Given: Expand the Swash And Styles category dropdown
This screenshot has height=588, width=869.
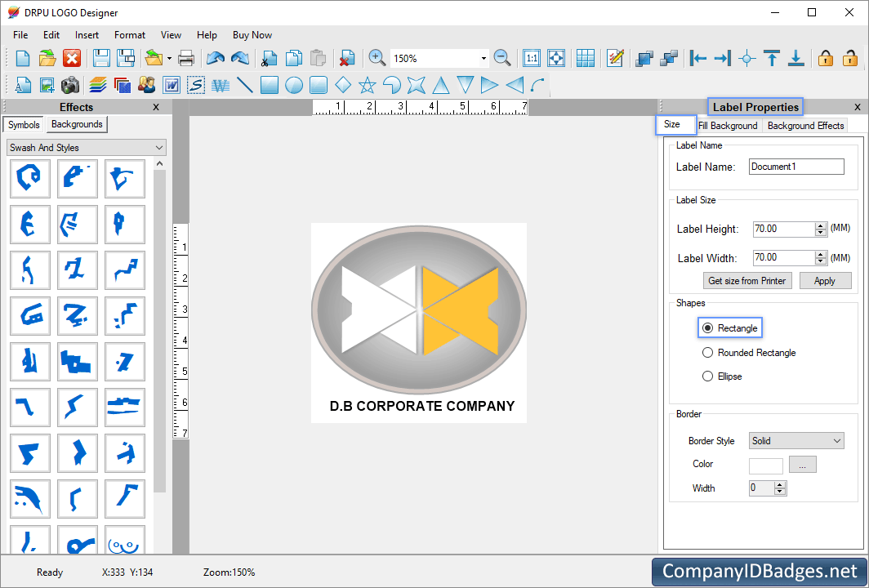Looking at the screenshot, I should (159, 148).
